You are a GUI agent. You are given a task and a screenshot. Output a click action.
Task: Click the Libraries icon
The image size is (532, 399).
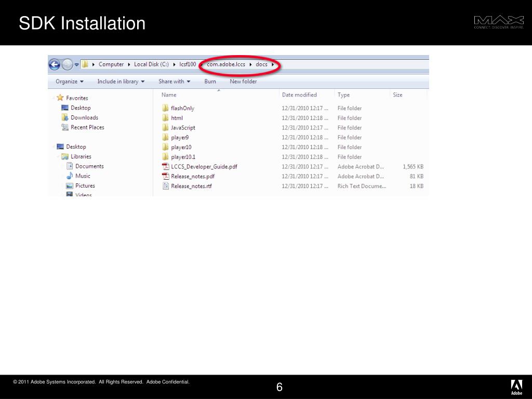(x=65, y=156)
